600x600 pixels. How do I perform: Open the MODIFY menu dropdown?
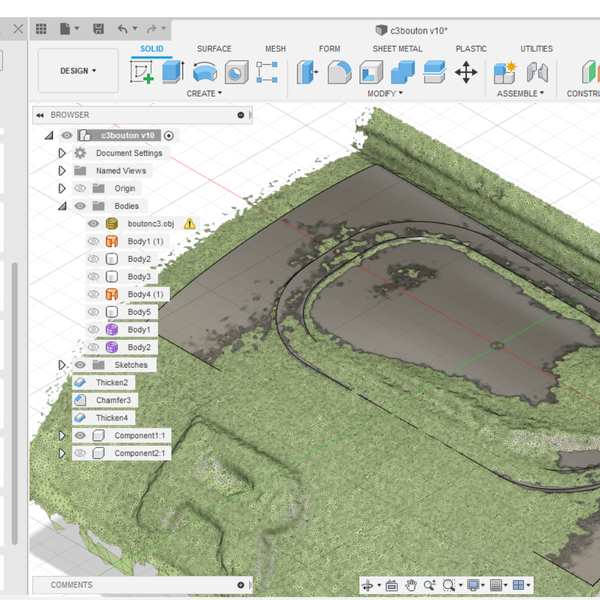point(385,93)
